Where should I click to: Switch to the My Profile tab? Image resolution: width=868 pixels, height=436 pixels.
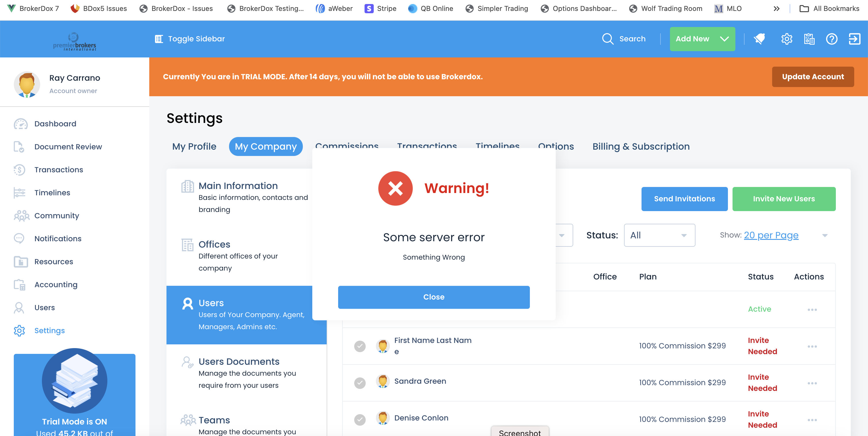click(x=194, y=146)
